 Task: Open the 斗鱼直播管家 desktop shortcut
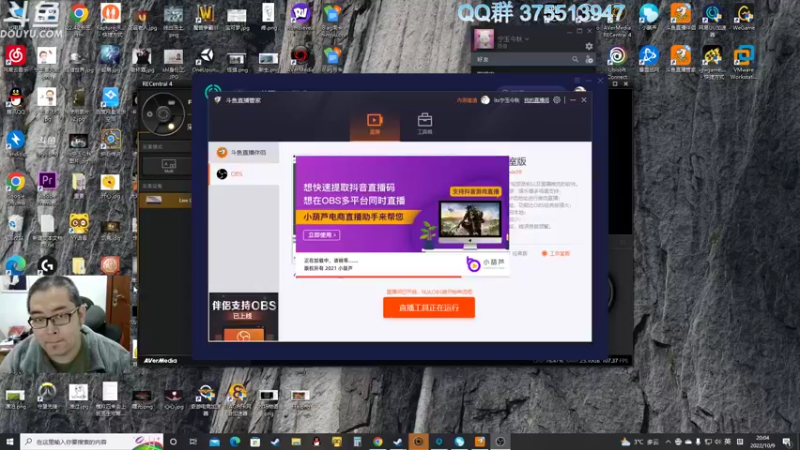tap(680, 59)
